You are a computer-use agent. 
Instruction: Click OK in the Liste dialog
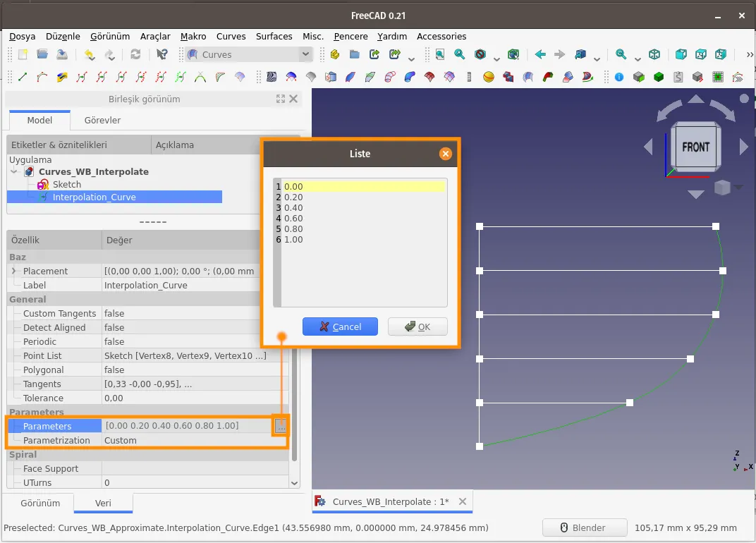417,327
